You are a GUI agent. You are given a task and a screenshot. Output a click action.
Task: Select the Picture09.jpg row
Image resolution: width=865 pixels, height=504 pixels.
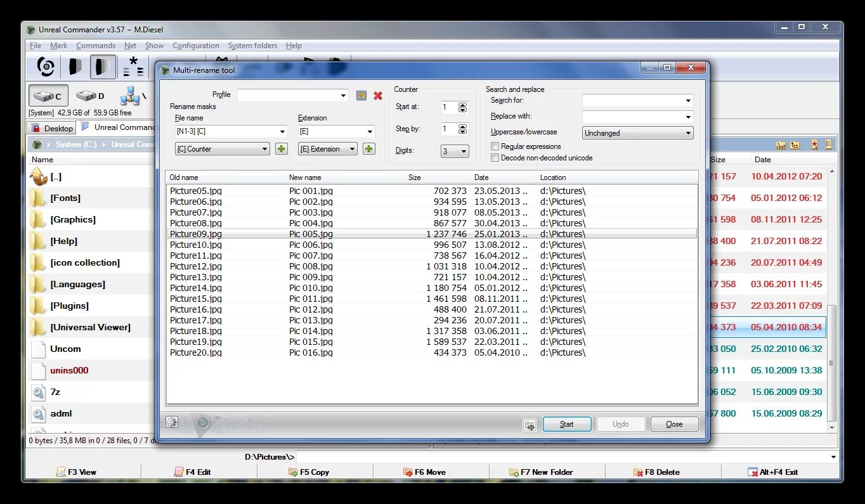pyautogui.click(x=432, y=234)
